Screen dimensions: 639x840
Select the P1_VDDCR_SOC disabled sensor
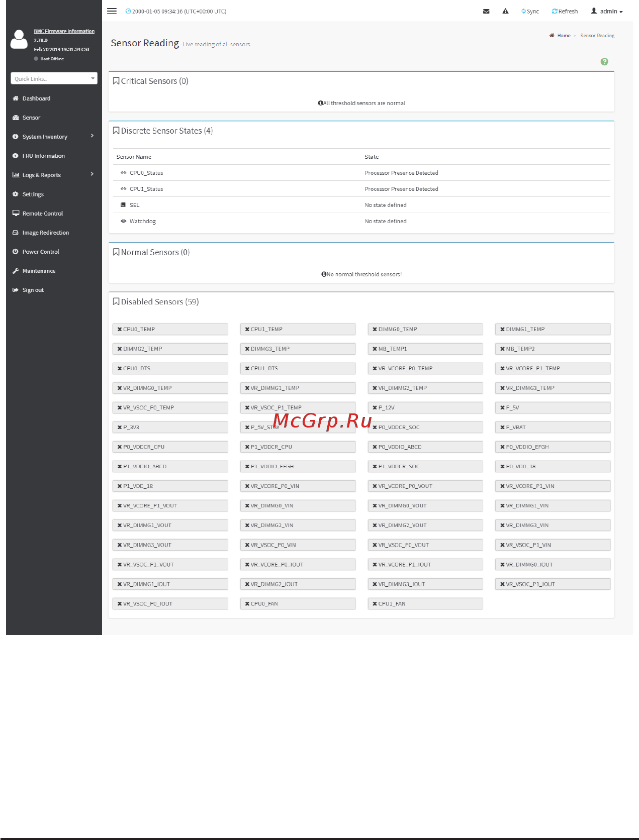click(425, 467)
